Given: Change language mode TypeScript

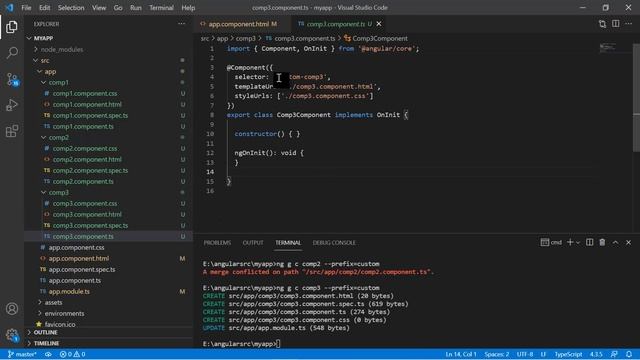Looking at the screenshot, I should point(568,354).
